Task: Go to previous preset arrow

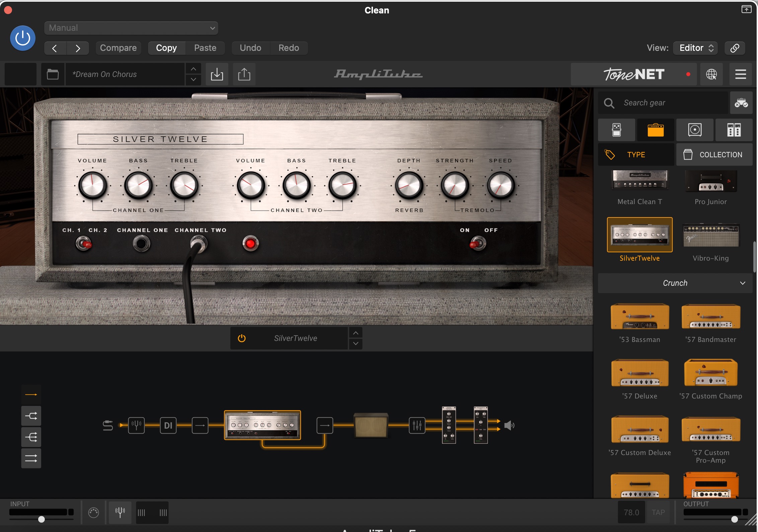Action: (x=55, y=48)
